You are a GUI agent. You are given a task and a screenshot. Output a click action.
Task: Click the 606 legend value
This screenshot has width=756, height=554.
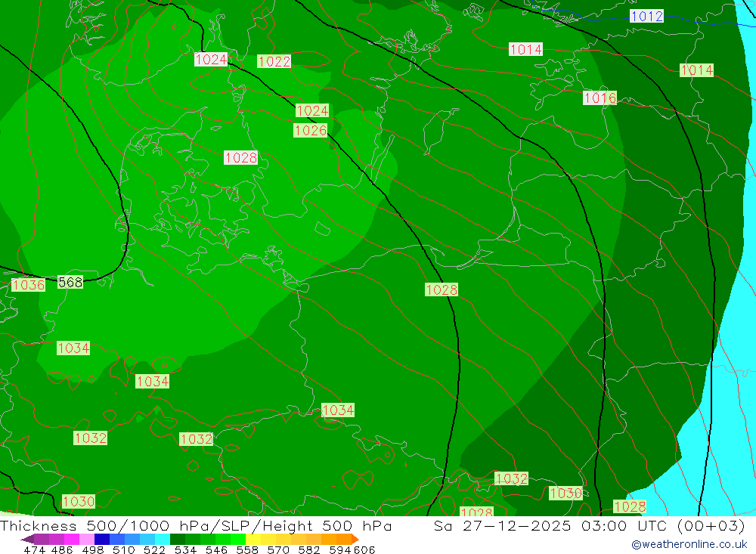tap(364, 549)
